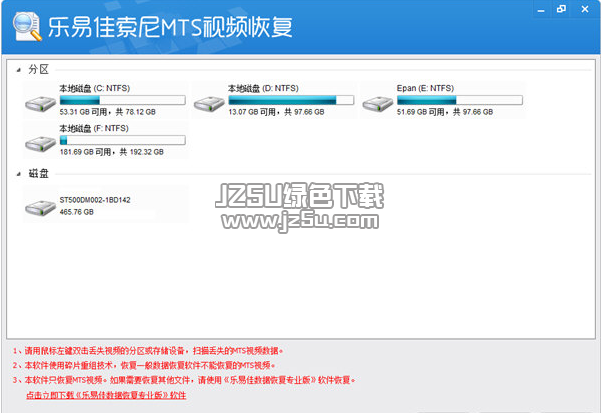Click the 分区 section heading
This screenshot has width=601, height=413.
click(x=38, y=69)
